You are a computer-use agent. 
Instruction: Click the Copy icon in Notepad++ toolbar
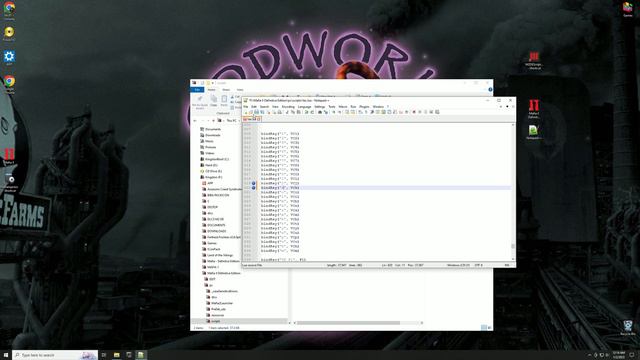[x=293, y=112]
